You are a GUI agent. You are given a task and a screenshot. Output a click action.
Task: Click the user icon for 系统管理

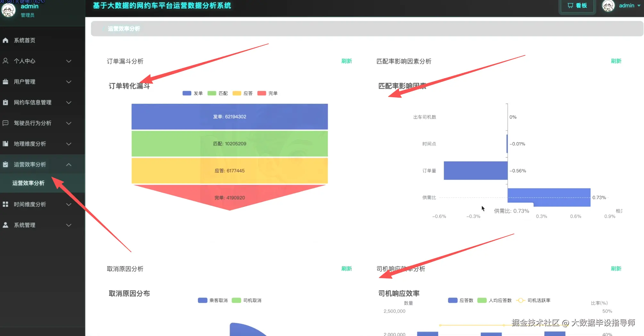(x=5, y=225)
